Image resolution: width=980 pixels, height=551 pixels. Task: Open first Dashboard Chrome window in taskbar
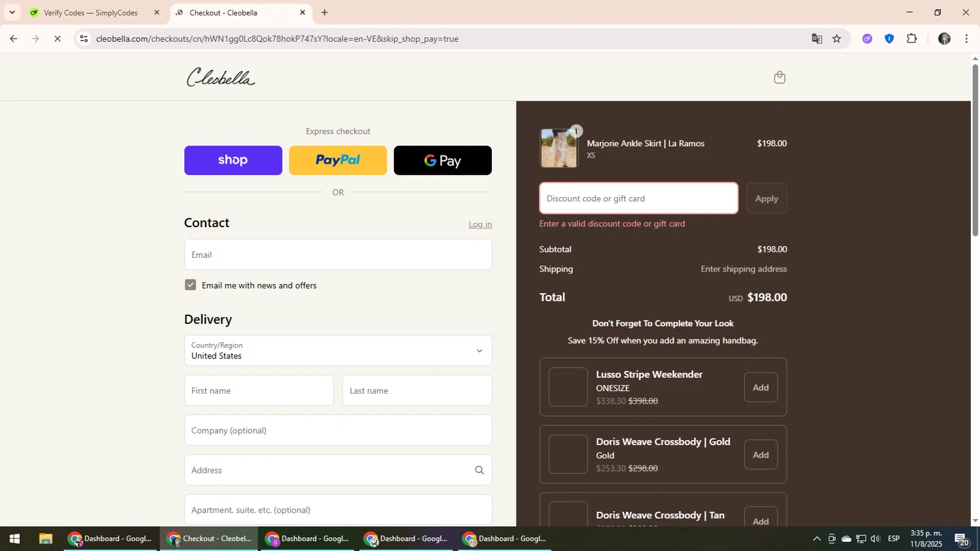[x=110, y=539]
